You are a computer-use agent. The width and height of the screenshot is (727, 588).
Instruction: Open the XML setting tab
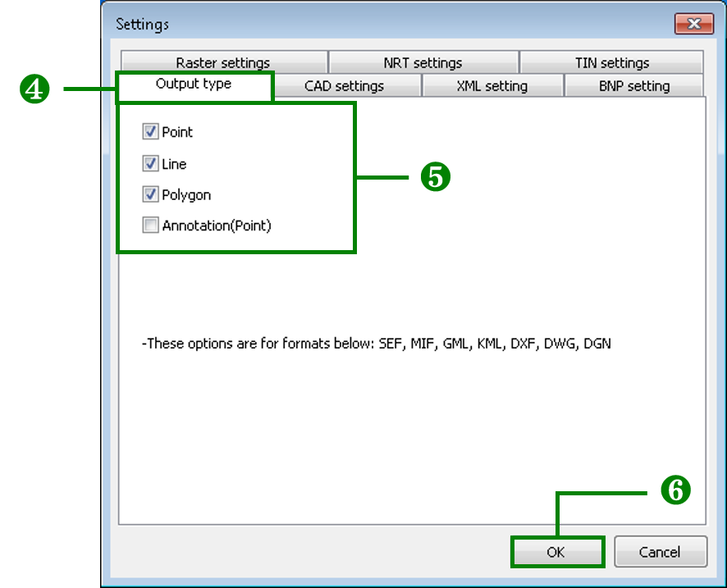[x=492, y=86]
